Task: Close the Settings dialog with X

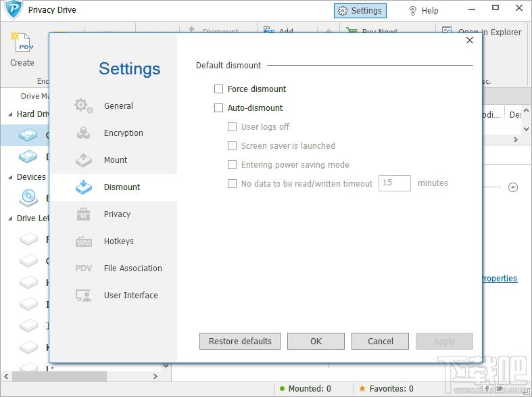Action: [x=470, y=41]
